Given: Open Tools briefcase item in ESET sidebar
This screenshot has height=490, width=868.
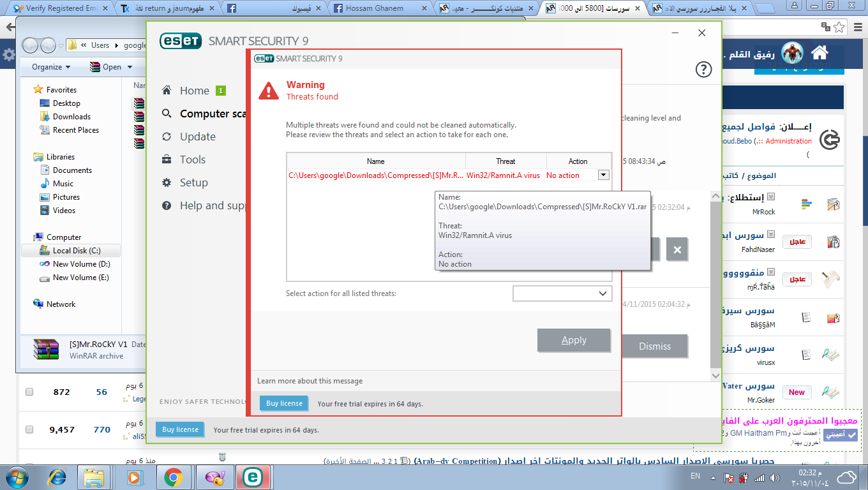Looking at the screenshot, I should click(167, 160).
